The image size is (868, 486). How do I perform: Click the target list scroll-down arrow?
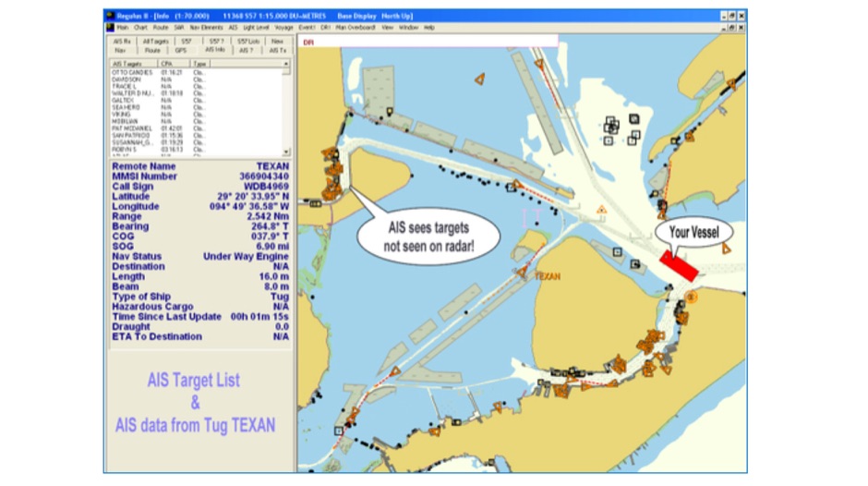click(x=286, y=152)
